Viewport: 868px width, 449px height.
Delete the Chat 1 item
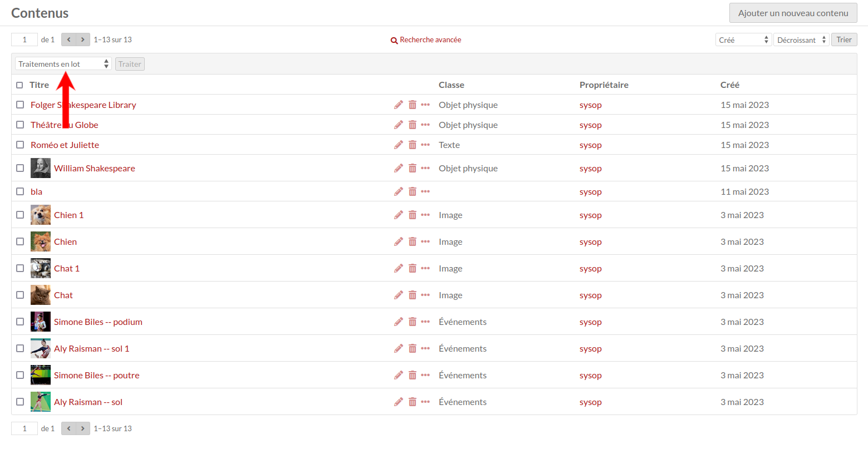pos(413,268)
